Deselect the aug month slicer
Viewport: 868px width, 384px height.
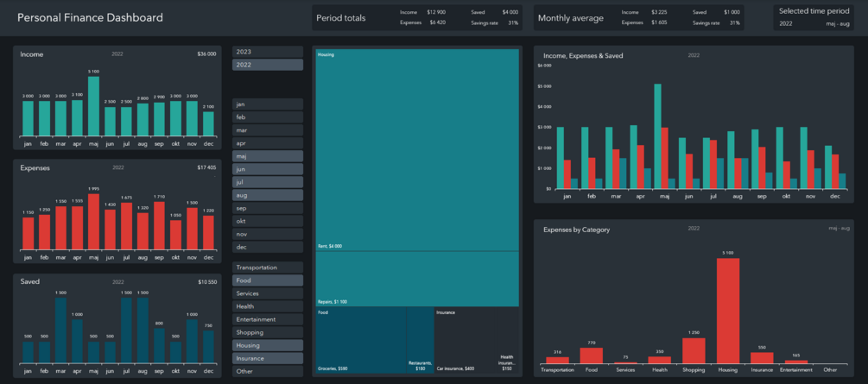coord(268,195)
